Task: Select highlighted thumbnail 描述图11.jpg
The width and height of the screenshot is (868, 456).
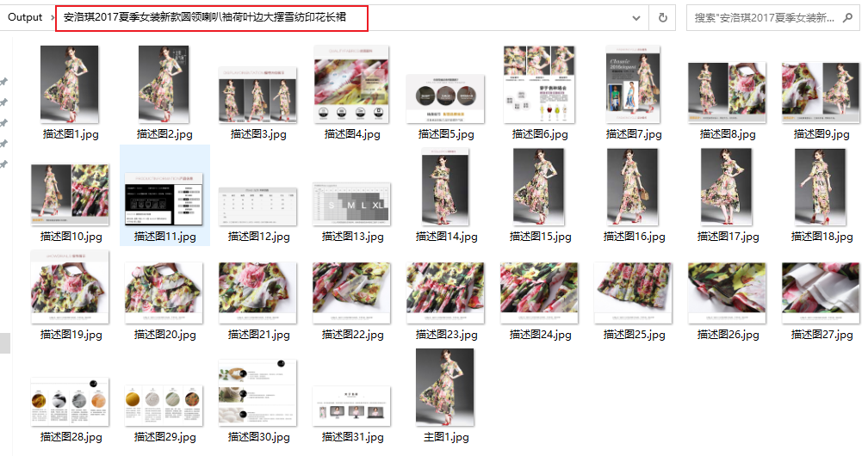Action: [164, 199]
